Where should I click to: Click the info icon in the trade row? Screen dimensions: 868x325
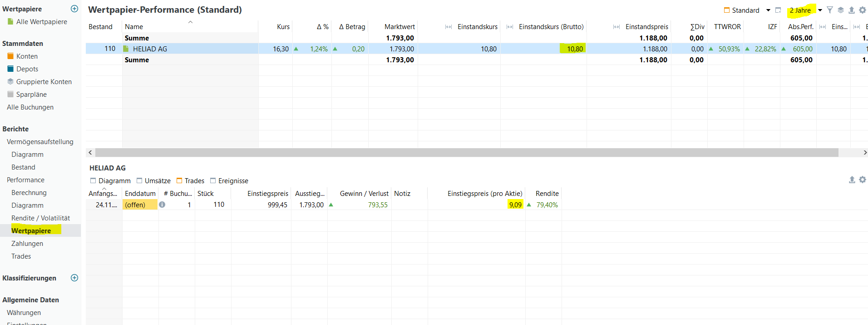(x=162, y=205)
